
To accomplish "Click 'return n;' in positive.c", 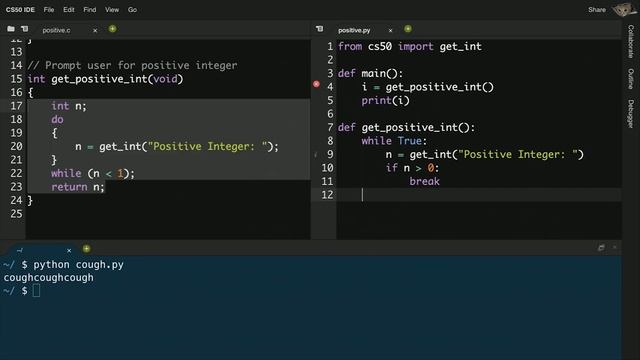I will (78, 187).
